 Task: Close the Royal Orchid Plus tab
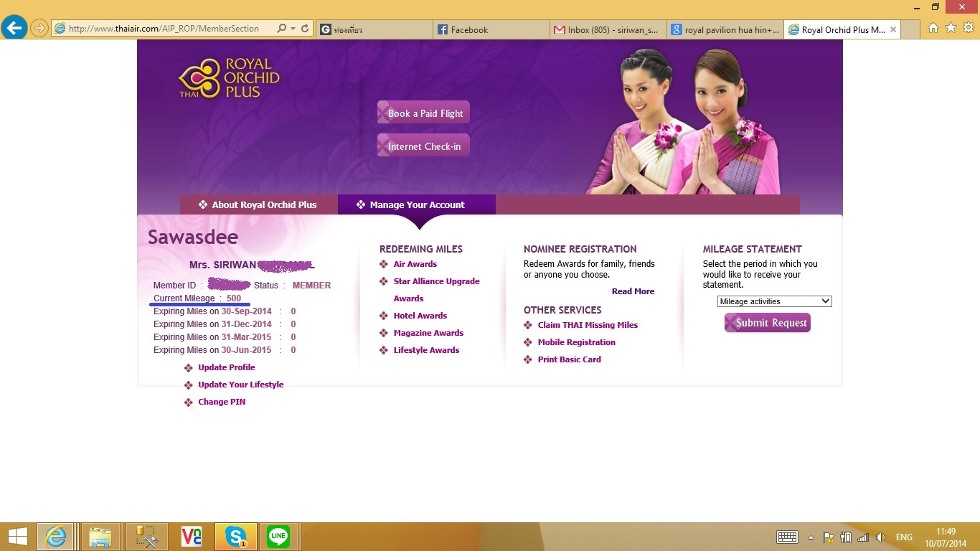pos(893,29)
